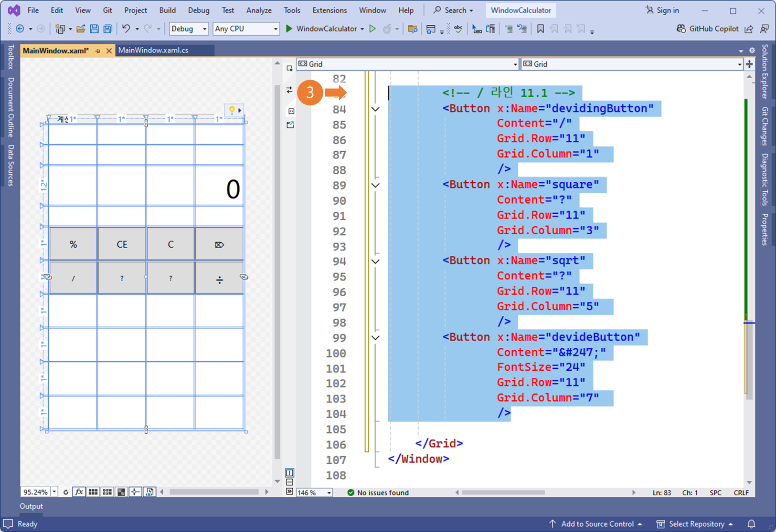Close the MainWindow.xaml tab
The width and height of the screenshot is (776, 532).
point(109,51)
